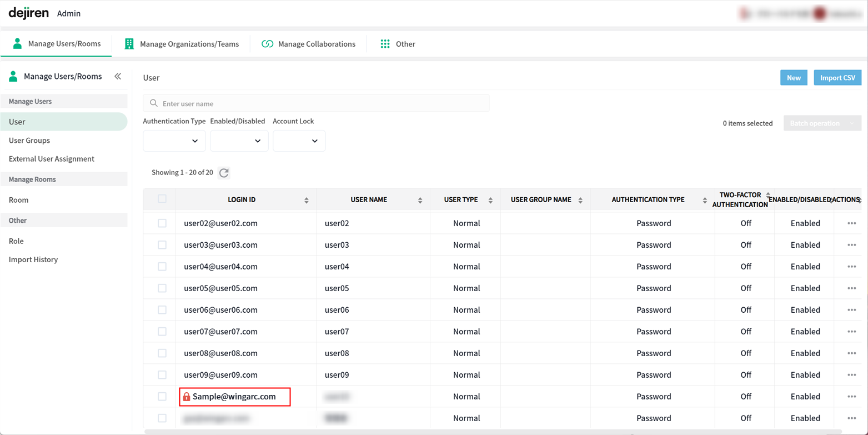Check the box for user03@user03.com

162,245
